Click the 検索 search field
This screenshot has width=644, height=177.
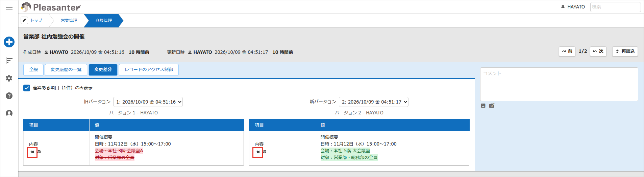pyautogui.click(x=616, y=7)
